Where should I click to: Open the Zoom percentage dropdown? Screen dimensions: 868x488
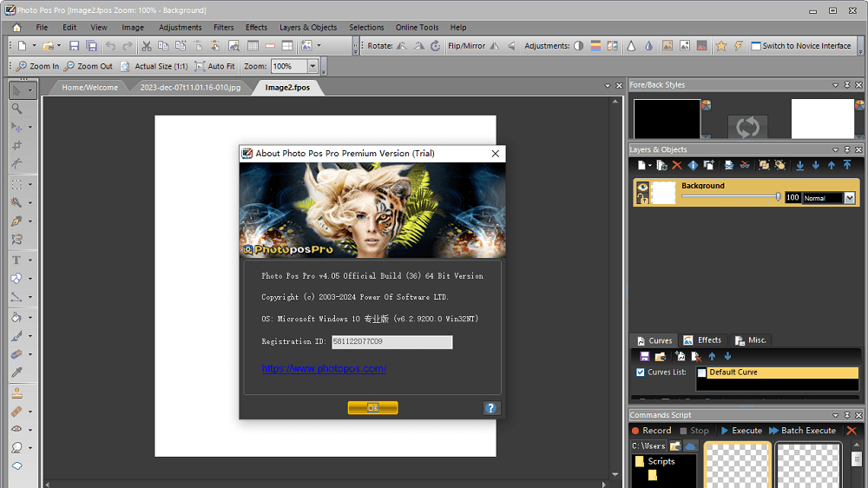coord(312,66)
